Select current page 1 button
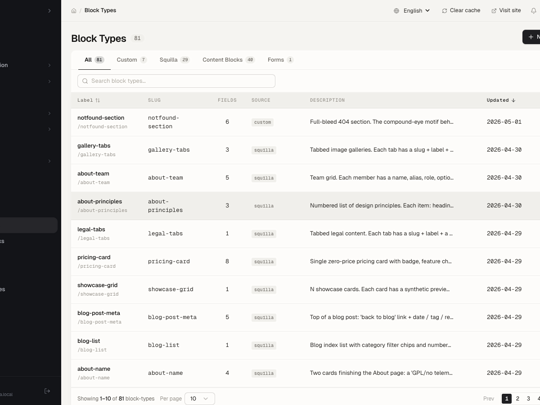 point(506,398)
